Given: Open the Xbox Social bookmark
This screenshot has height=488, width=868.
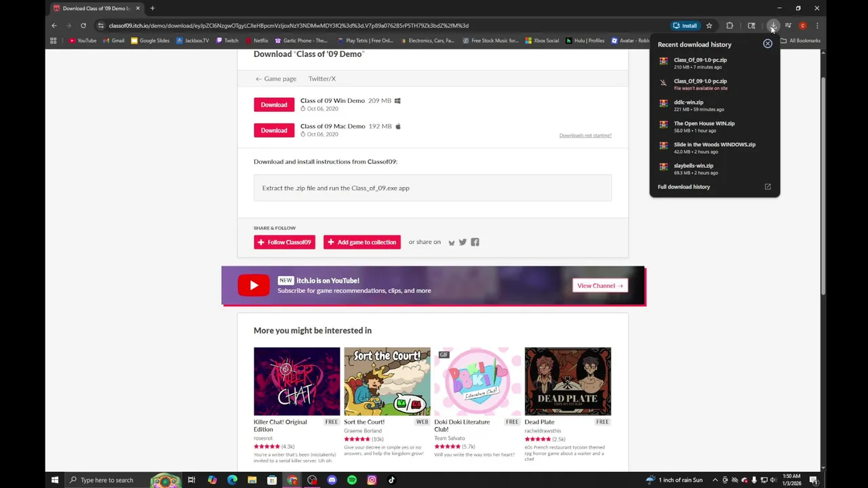Looking at the screenshot, I should [x=542, y=41].
